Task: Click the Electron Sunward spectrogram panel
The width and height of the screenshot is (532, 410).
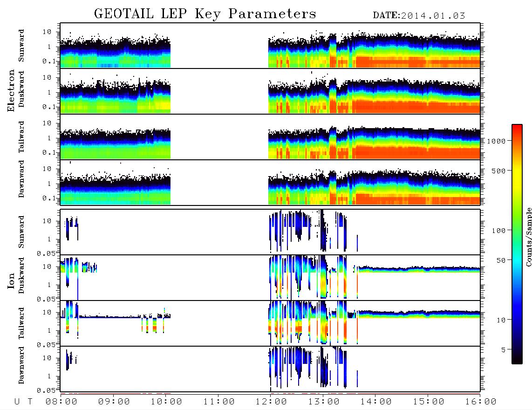Action: tap(270, 46)
